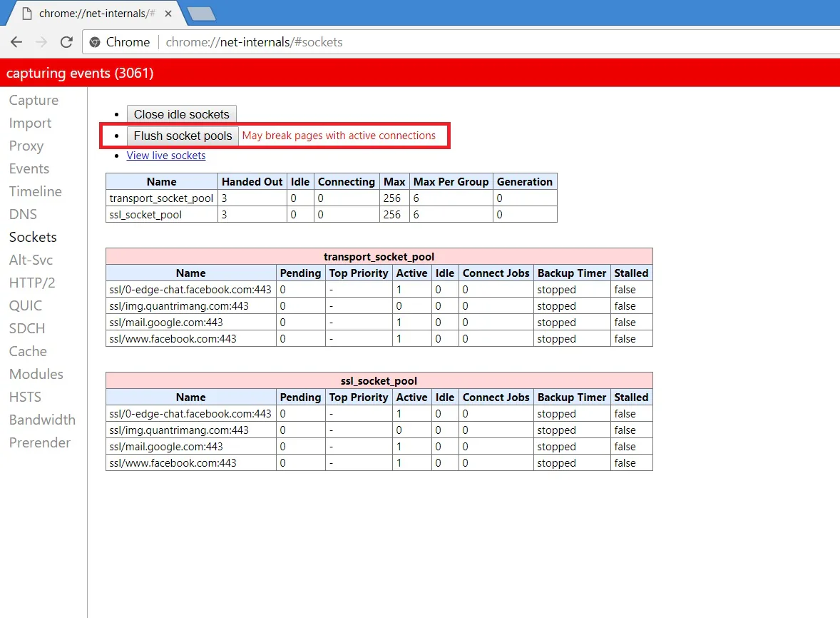Show the Modules section

tap(36, 374)
